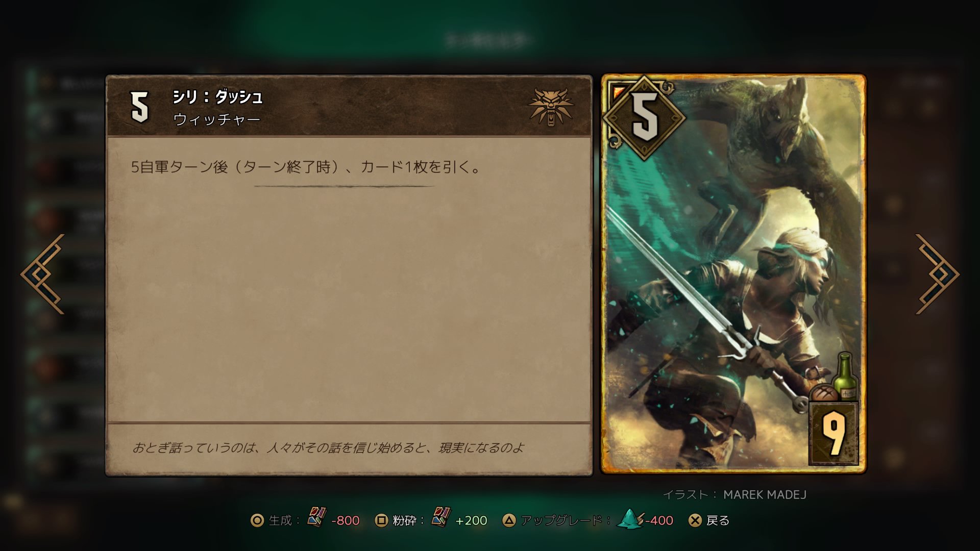Click the card power diamond showing 5
This screenshot has width=980, height=551.
644,117
